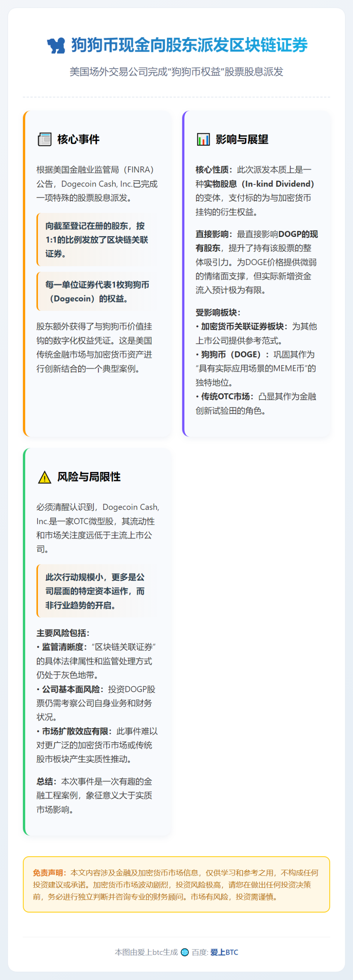Click the subtitle 美国场外交易公司完成“狗狗币权益”股票股息派发
The height and width of the screenshot is (980, 353).
tap(176, 72)
